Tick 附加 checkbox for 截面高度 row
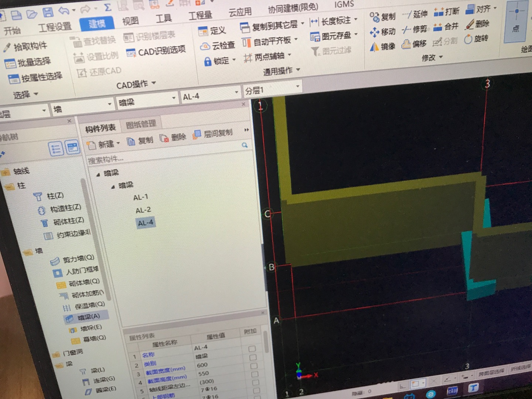This screenshot has width=532, height=399. point(254,374)
